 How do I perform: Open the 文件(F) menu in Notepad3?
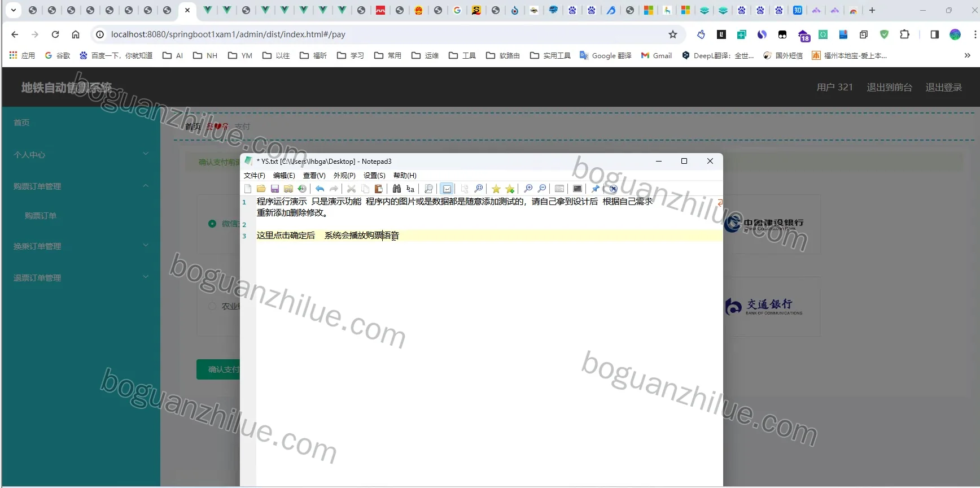pos(254,176)
